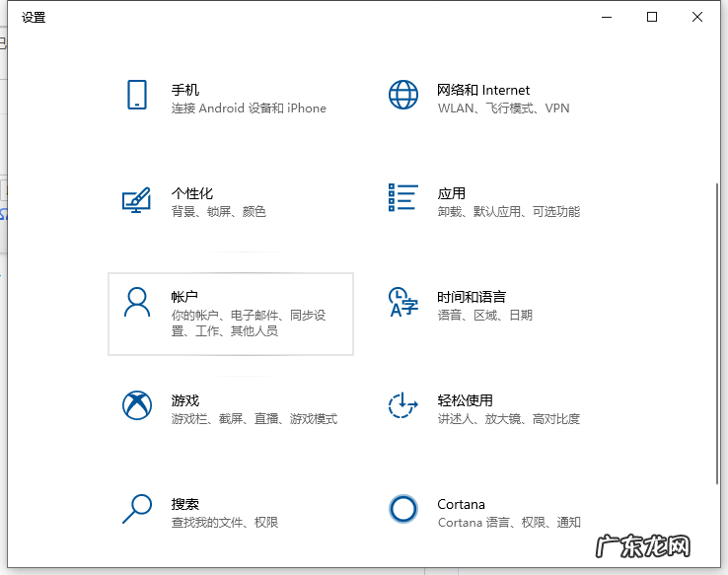Minimize the 设置 window

pos(607,17)
